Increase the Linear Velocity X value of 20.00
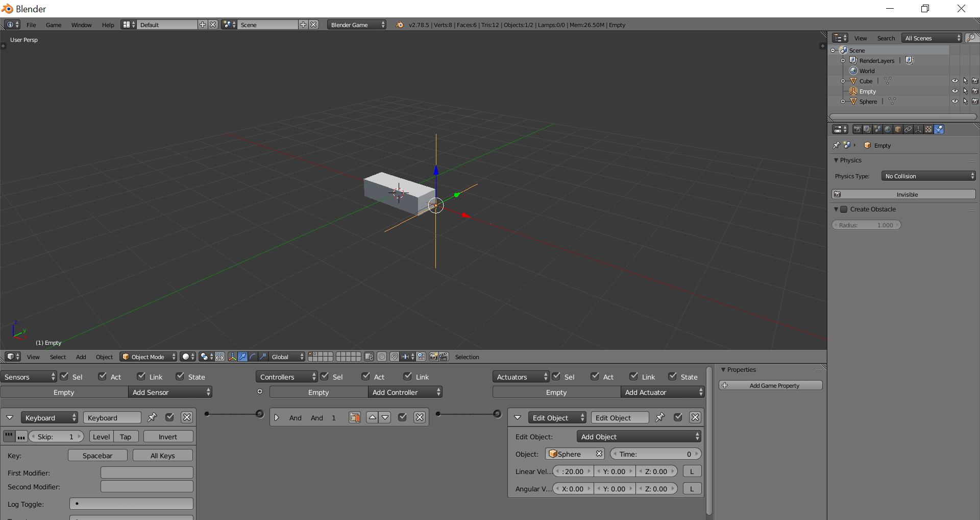 590,471
